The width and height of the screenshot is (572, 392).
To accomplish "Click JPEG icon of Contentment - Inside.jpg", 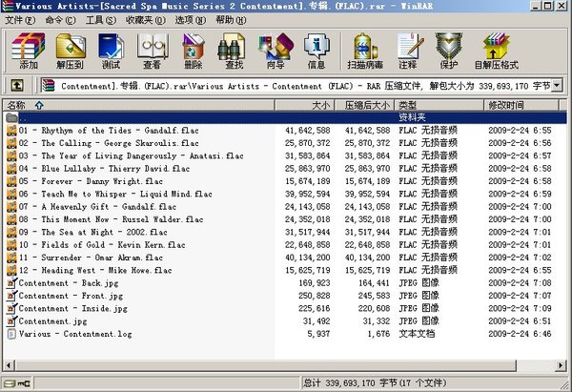I will [x=11, y=308].
